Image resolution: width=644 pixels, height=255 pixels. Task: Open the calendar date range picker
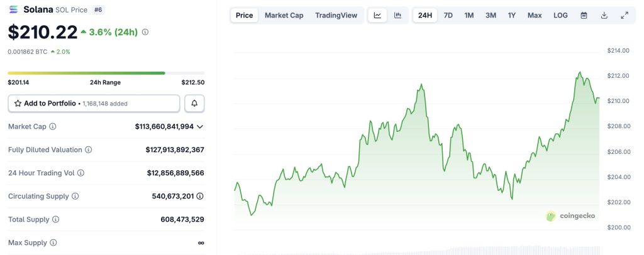pos(584,15)
